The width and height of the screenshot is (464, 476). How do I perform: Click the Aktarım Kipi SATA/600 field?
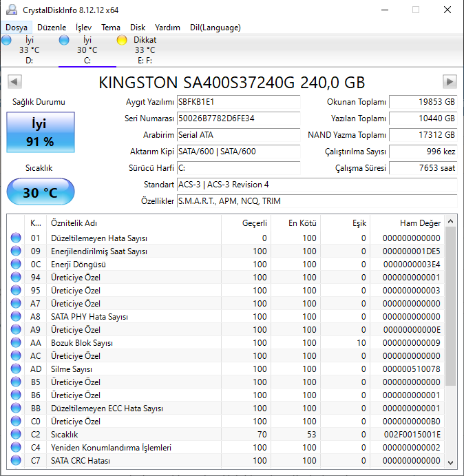(x=238, y=152)
